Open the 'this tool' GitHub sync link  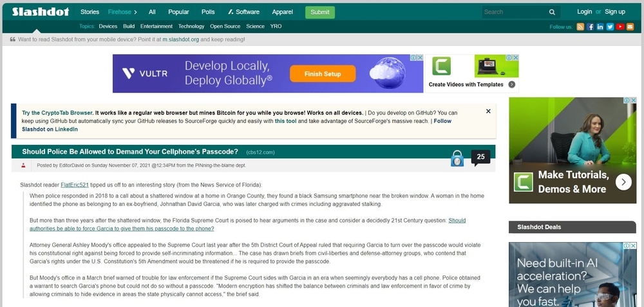point(285,121)
